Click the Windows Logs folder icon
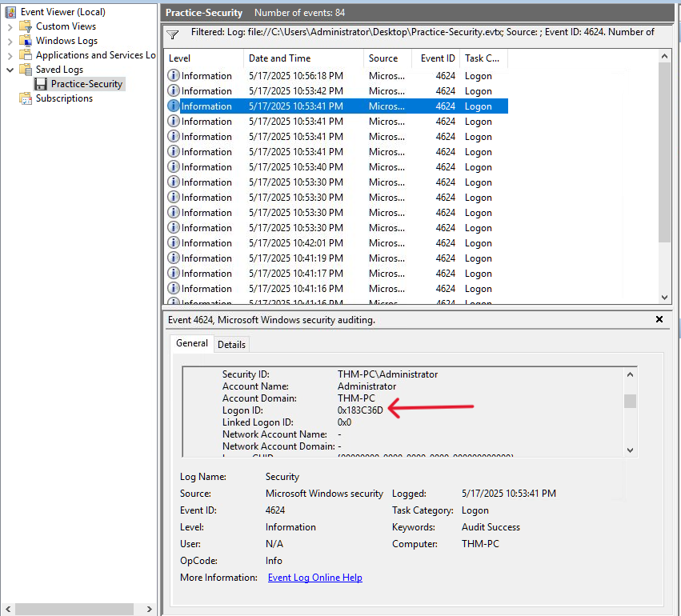 point(26,41)
